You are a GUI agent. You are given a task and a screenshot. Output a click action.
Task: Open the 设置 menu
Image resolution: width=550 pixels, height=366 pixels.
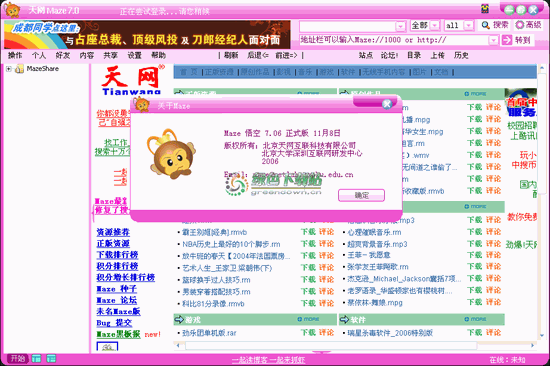[x=134, y=55]
